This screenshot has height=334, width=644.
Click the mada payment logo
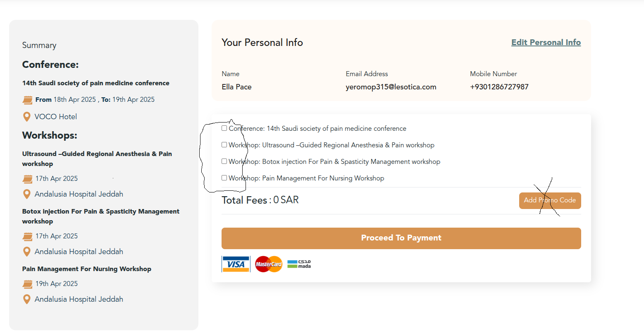[x=299, y=264]
